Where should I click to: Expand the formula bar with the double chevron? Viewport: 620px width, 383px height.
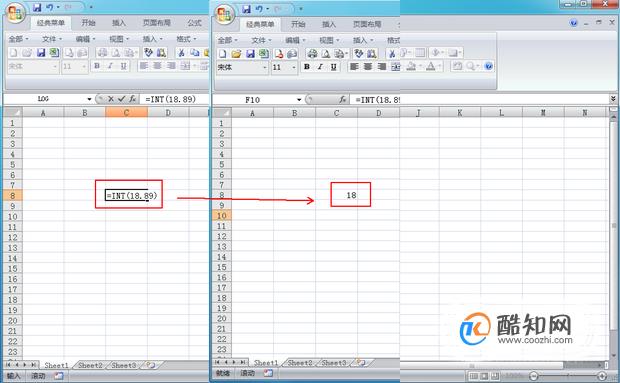[x=613, y=98]
